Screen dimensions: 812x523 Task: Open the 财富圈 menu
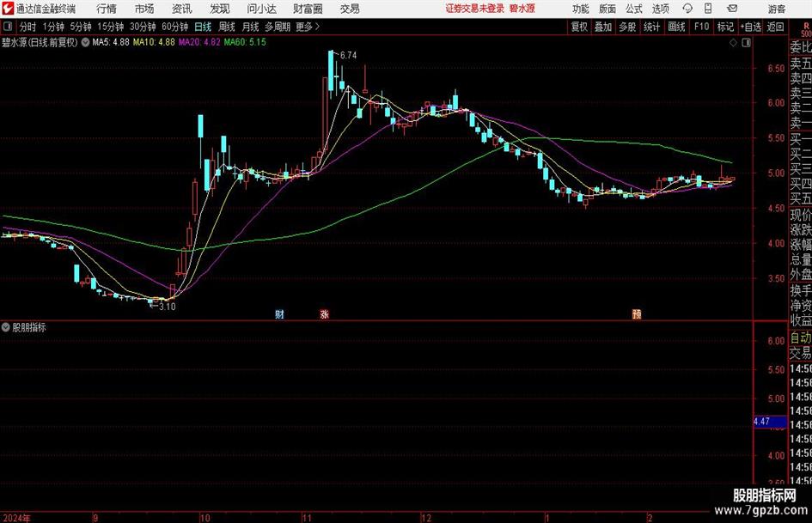308,9
